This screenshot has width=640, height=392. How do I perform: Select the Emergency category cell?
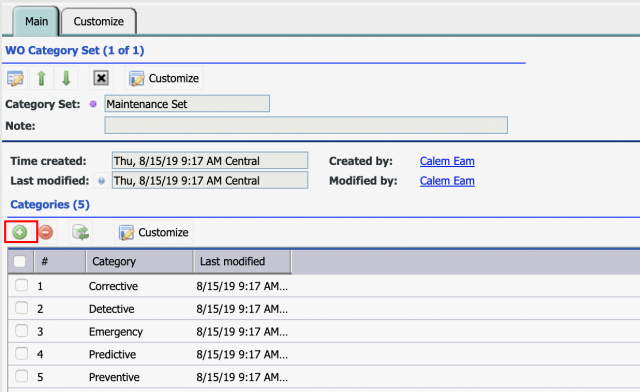click(116, 332)
